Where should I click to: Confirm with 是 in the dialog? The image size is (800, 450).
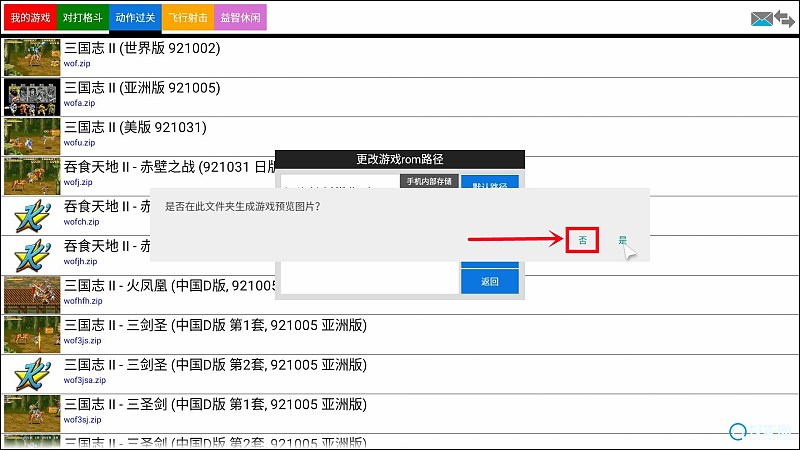pyautogui.click(x=622, y=240)
